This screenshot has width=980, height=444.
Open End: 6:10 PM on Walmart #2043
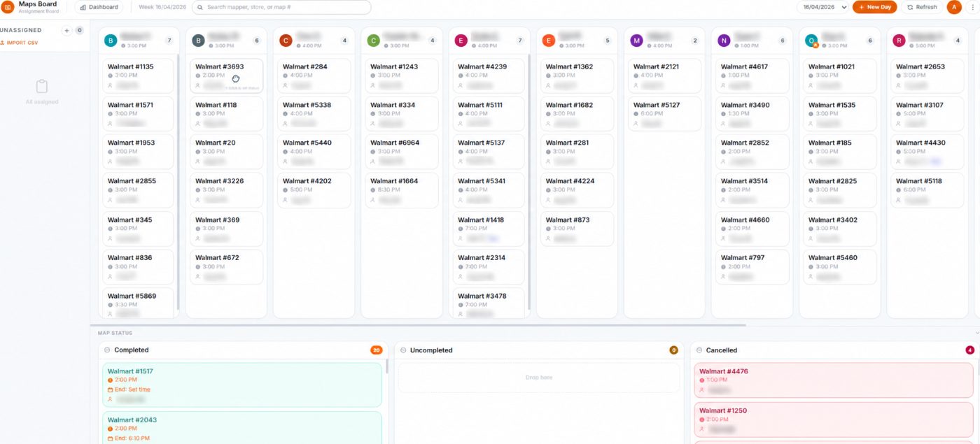(132, 438)
